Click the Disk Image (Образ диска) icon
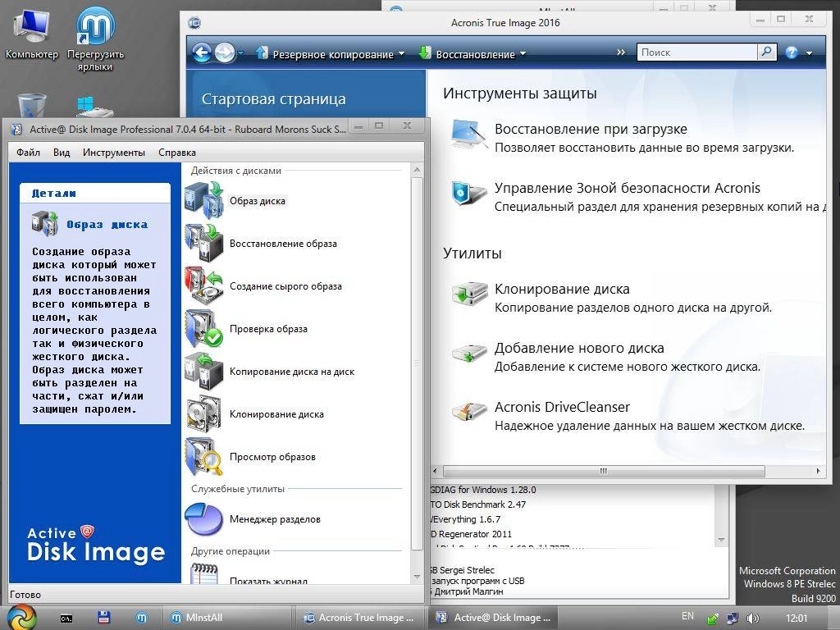 pos(203,200)
